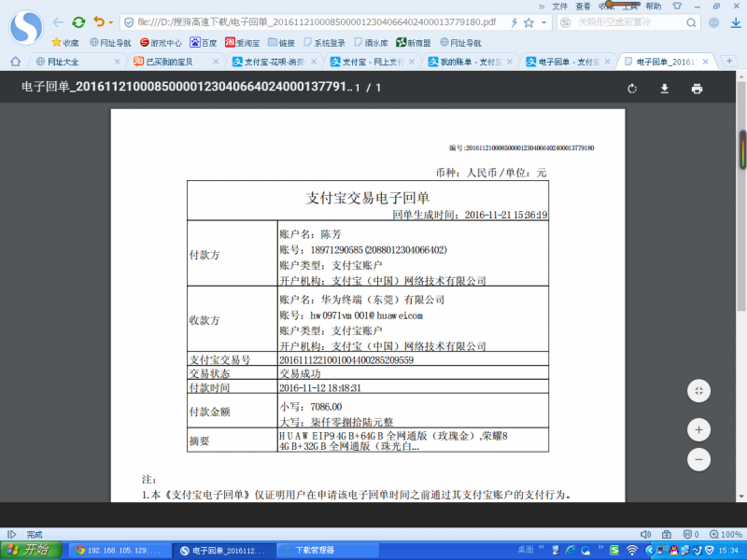The height and width of the screenshot is (560, 747).
Task: Switch to the Chrome 192.168.105.129 taskbar window
Action: point(120,551)
